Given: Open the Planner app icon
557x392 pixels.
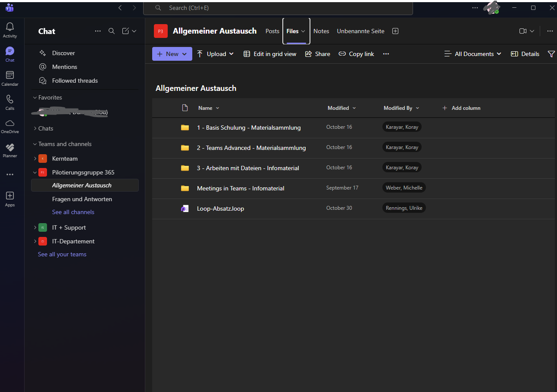Looking at the screenshot, I should 9,147.
